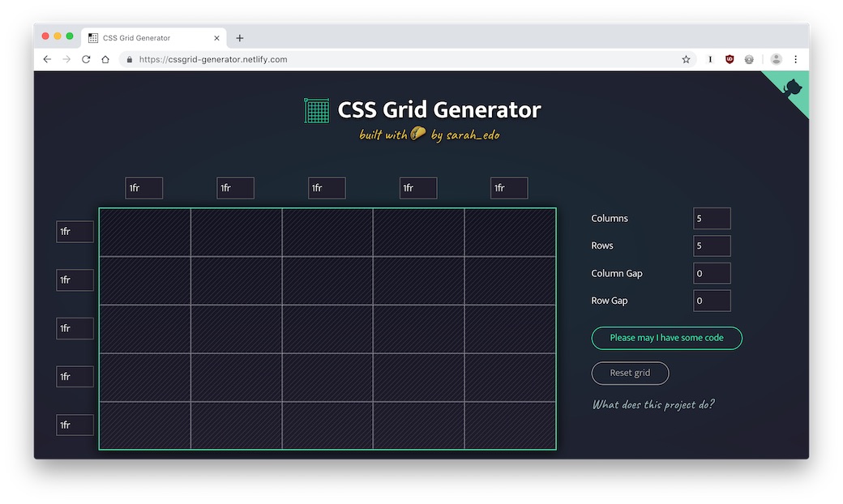Reload the CSS Grid Generator page
The height and width of the screenshot is (504, 843).
86,59
